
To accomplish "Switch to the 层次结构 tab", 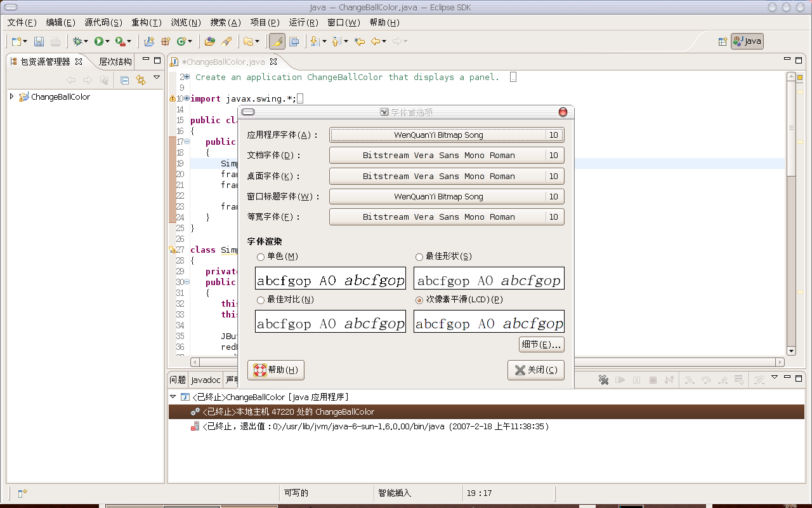I will [115, 62].
